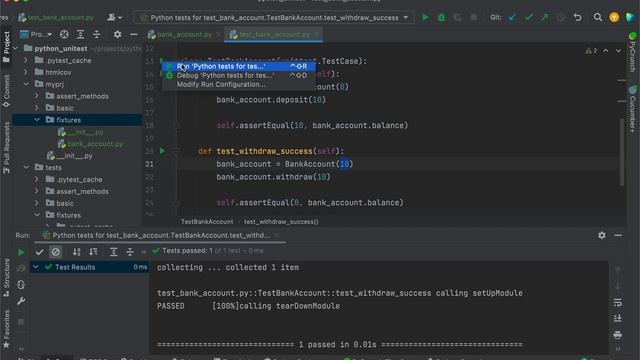640x360 pixels.
Task: Select Debug 'Python tests for tes...' menu item
Action: 239,76
